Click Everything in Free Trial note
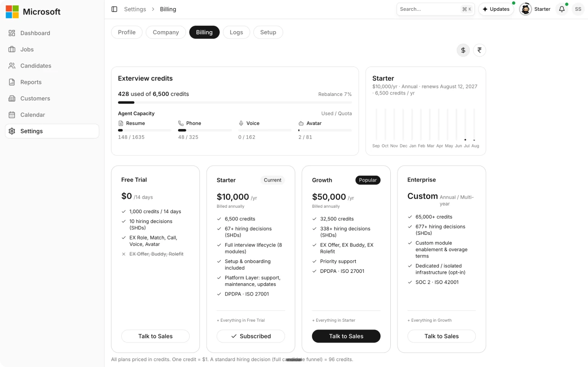The image size is (588, 367). pos(241,320)
